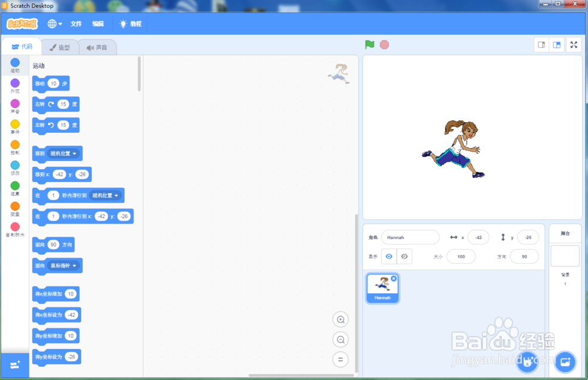Click the workspace horizontal scrollbar
Viewport: 588px width, 380px height.
tap(301, 375)
